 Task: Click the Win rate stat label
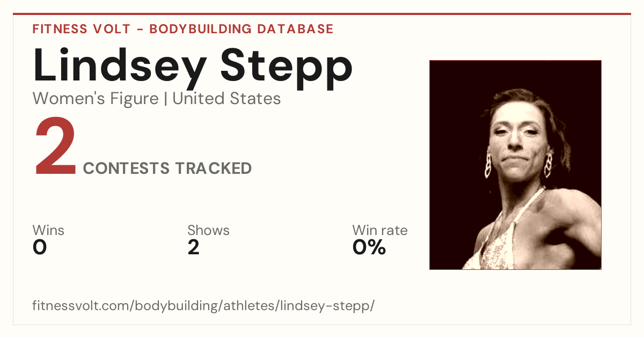point(380,230)
